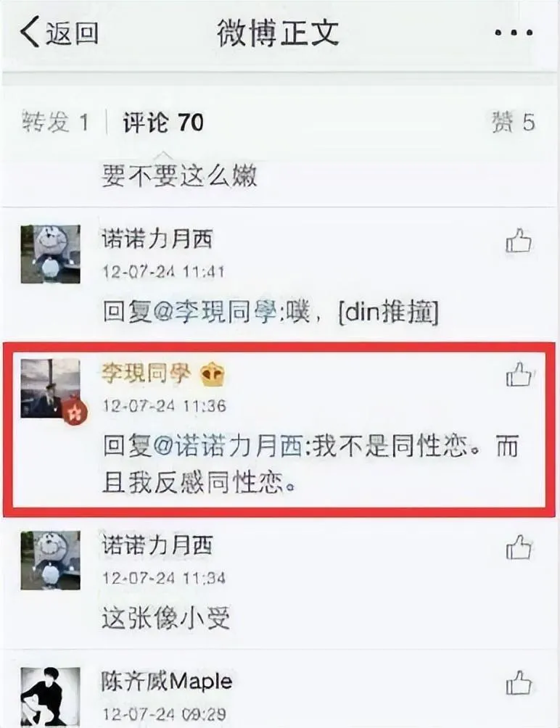
Task: Like the 11:41 comment by 诺诺力月西
Action: pos(518,241)
